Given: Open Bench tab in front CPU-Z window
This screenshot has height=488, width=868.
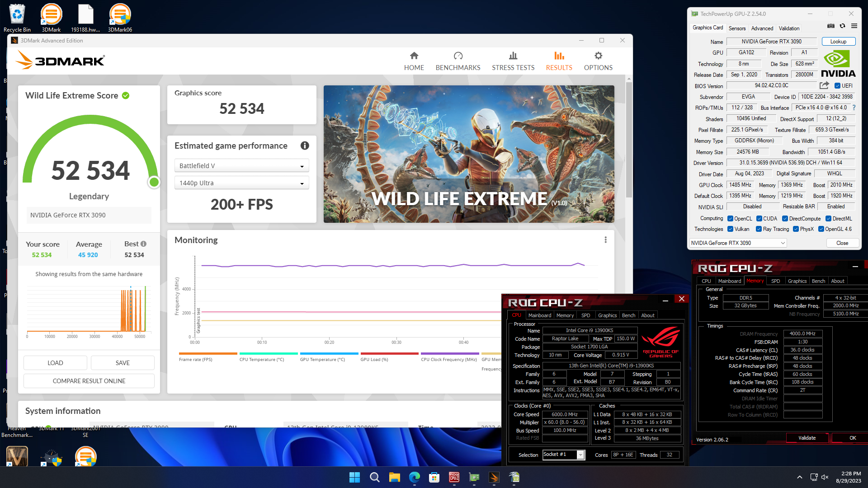Looking at the screenshot, I should click(628, 315).
